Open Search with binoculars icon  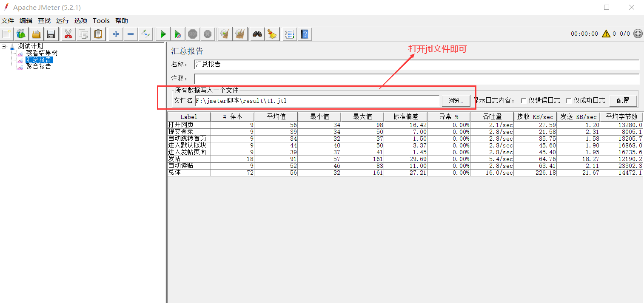[257, 34]
